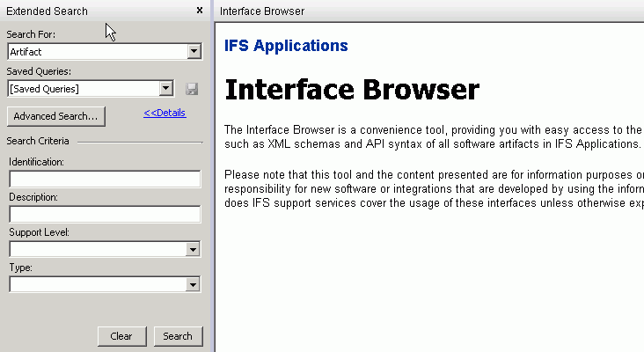Select the Interface Browser title tab
This screenshot has width=644, height=352.
262,11
